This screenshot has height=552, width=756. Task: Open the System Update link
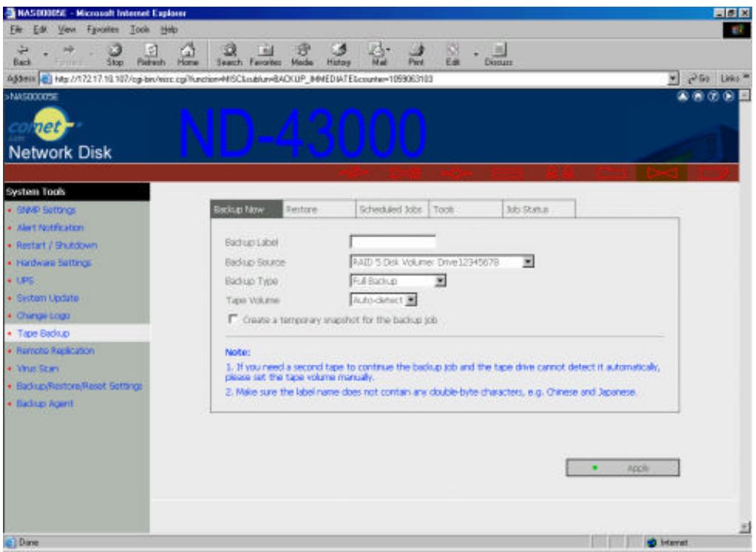click(47, 298)
